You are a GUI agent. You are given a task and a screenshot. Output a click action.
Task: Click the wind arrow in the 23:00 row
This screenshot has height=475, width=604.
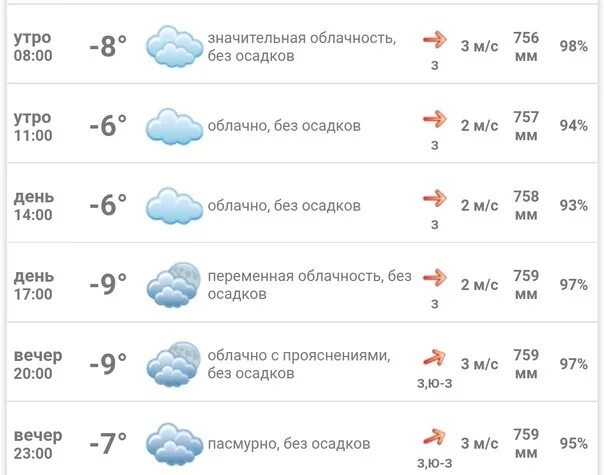pos(434,437)
